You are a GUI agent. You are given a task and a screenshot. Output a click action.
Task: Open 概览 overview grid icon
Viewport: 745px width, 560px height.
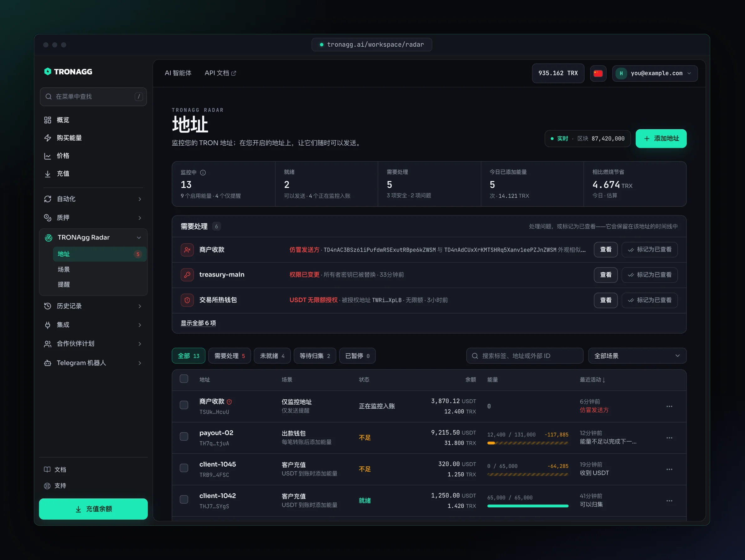point(48,120)
